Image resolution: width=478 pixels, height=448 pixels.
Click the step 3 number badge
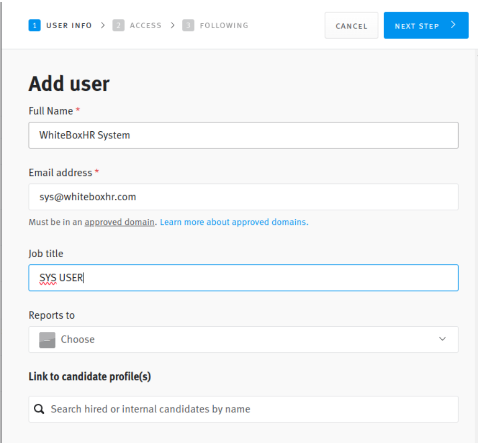pos(188,25)
